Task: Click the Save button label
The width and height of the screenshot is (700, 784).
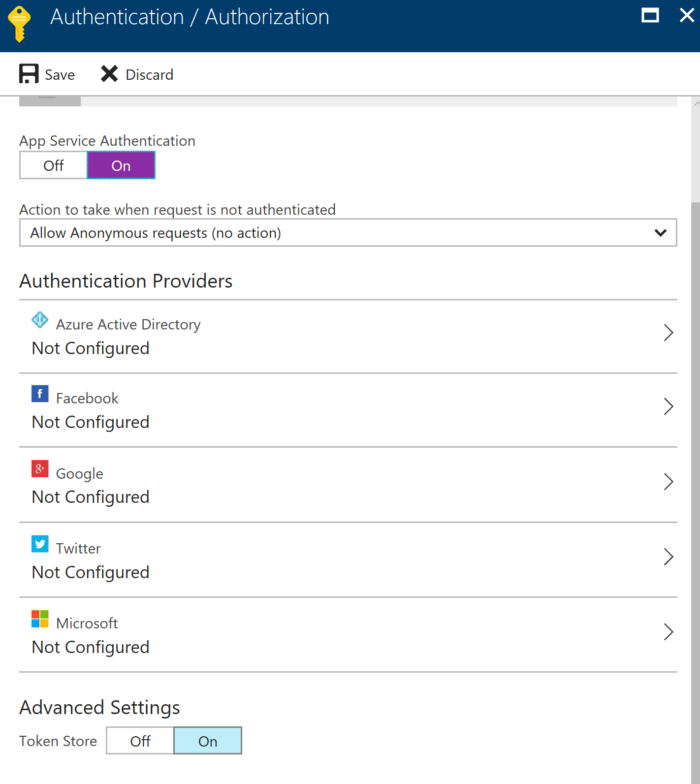Action: coord(60,75)
